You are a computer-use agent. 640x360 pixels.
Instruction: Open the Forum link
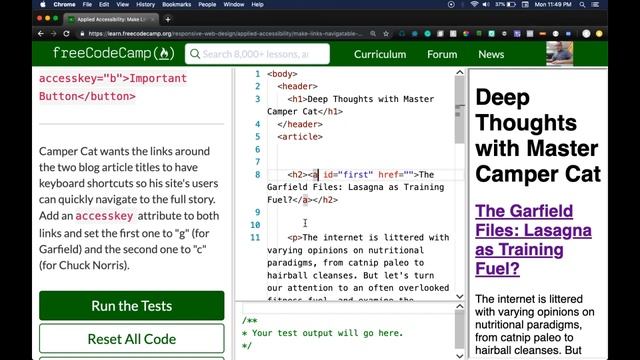(442, 54)
